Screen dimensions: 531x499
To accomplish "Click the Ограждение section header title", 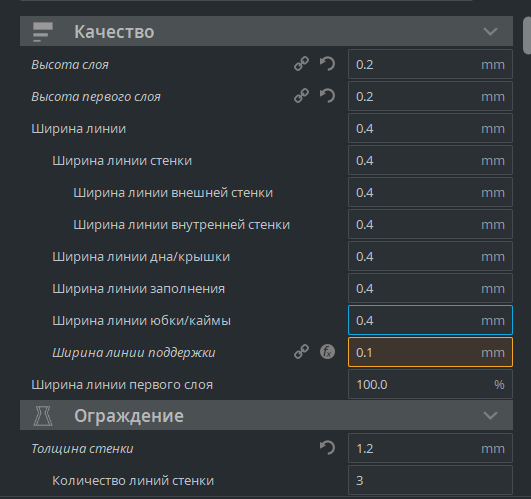I will [x=129, y=416].
